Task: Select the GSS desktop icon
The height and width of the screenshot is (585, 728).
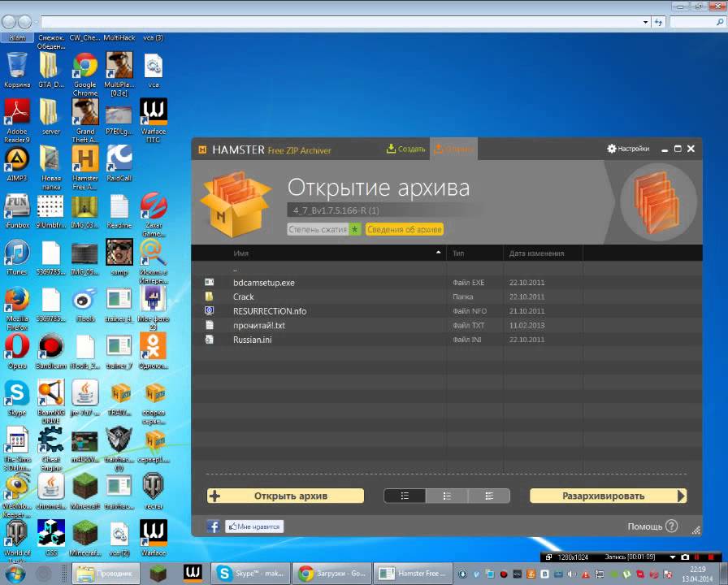Action: (51, 538)
